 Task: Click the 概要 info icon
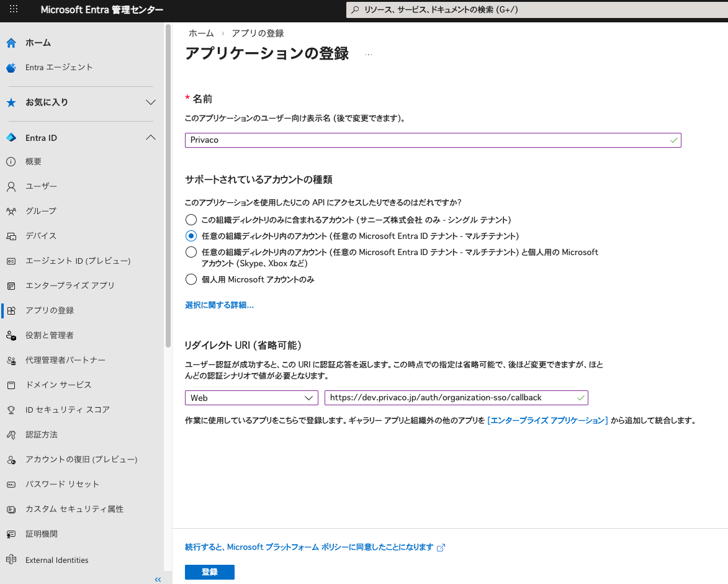(11, 161)
